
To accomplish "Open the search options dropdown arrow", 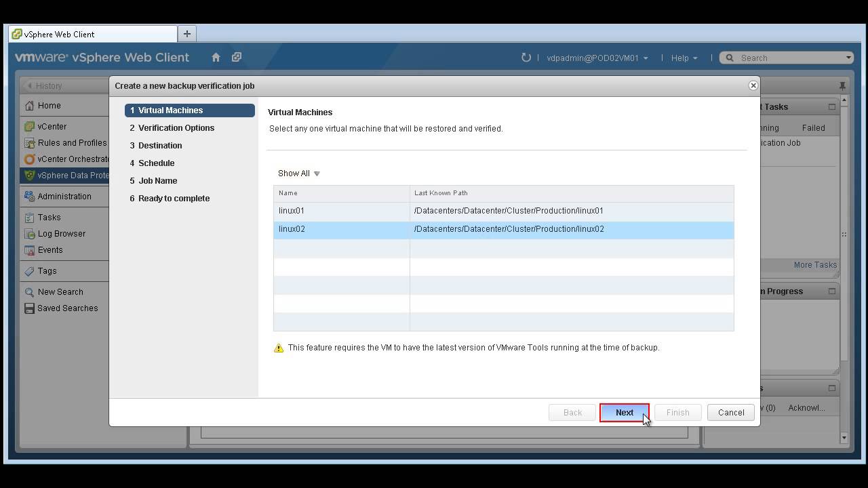I will point(848,58).
